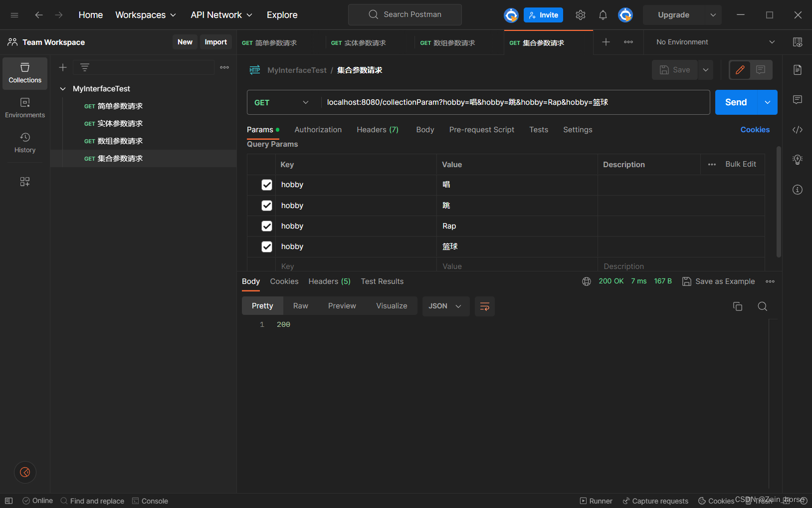Open the Documentation panel icon
Viewport: 812px width, 508px height.
[798, 70]
